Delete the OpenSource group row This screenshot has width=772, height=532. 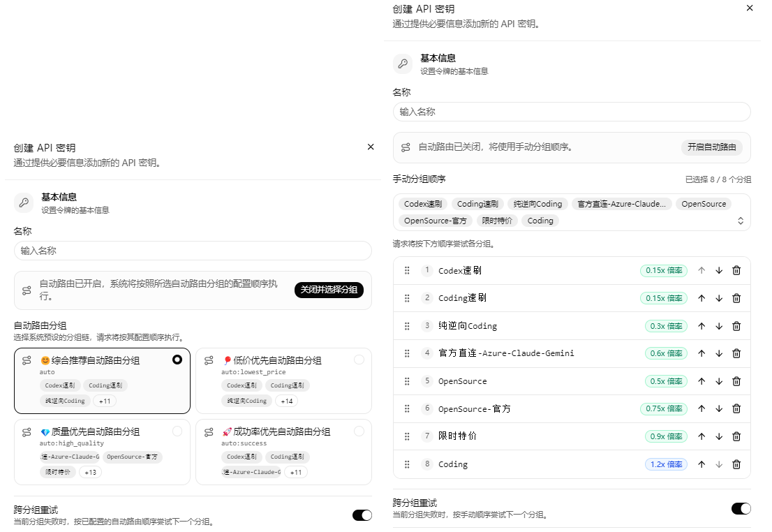coord(736,381)
